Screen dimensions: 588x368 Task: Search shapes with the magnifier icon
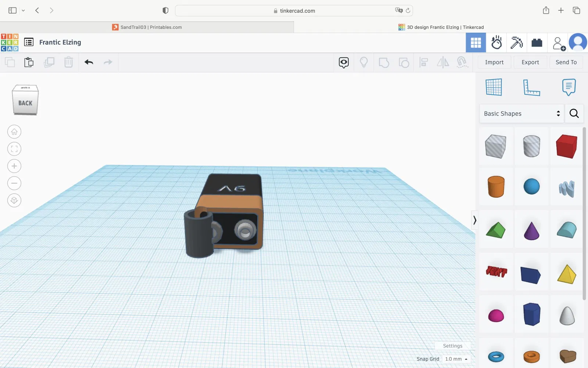(x=574, y=114)
